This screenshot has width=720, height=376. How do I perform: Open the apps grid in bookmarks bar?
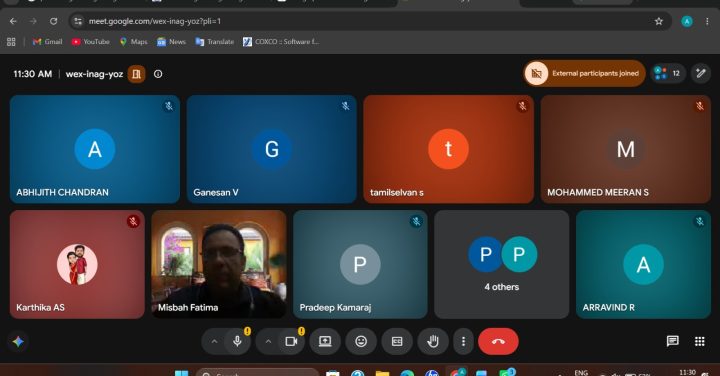point(11,42)
